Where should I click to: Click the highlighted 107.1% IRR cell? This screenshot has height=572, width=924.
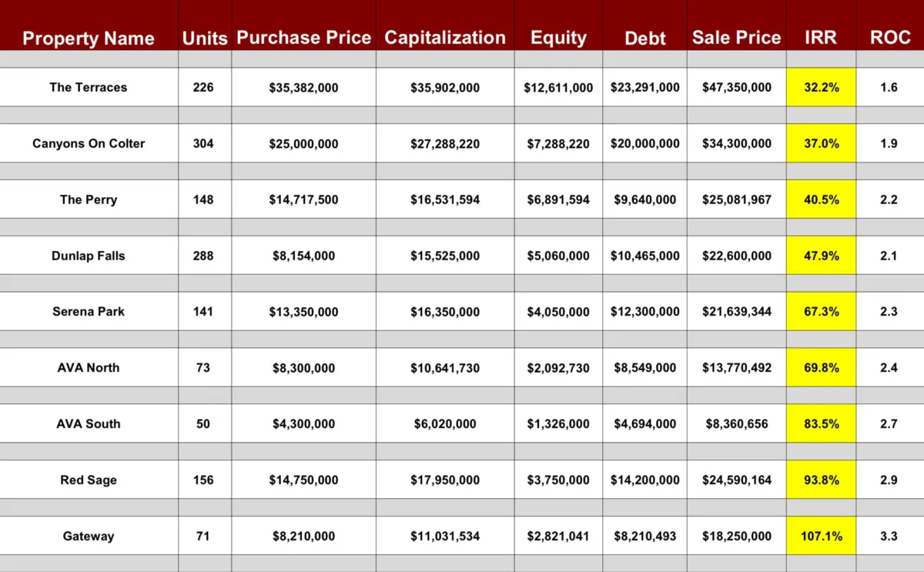pyautogui.click(x=821, y=536)
